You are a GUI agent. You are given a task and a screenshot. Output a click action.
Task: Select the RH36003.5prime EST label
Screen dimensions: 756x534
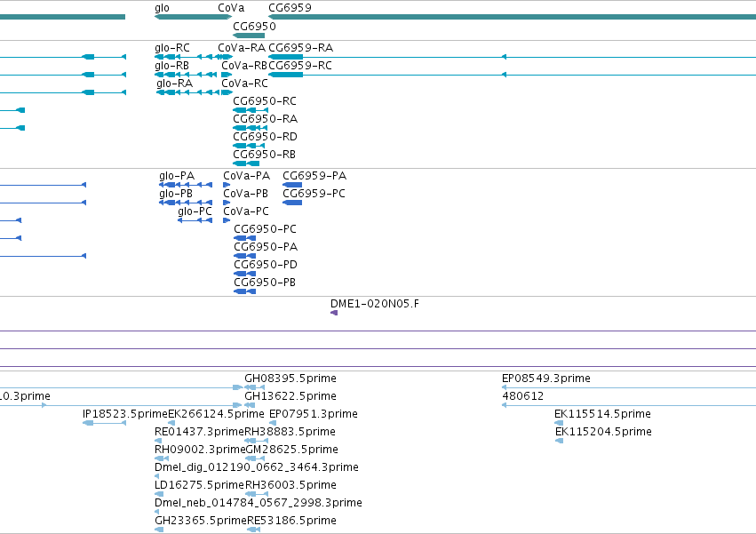(x=290, y=486)
